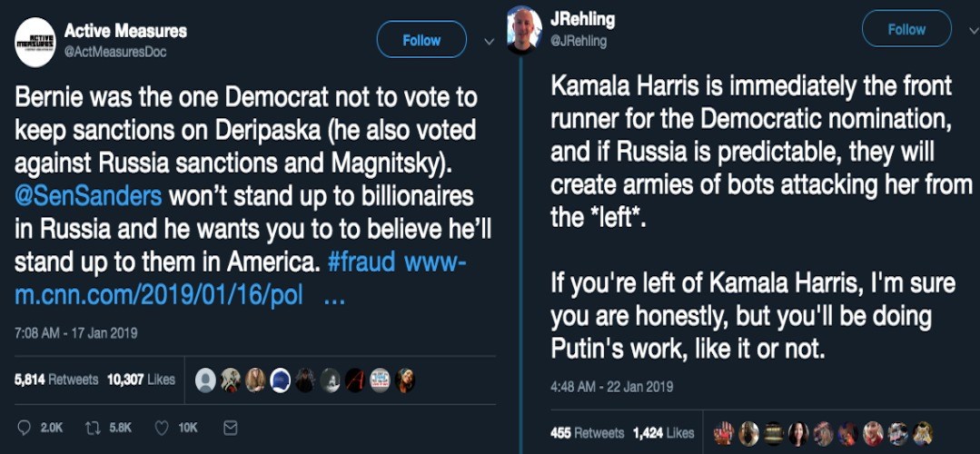Open the Active Measures profile avatar
Screen dimensions: 980x454
coord(35,42)
